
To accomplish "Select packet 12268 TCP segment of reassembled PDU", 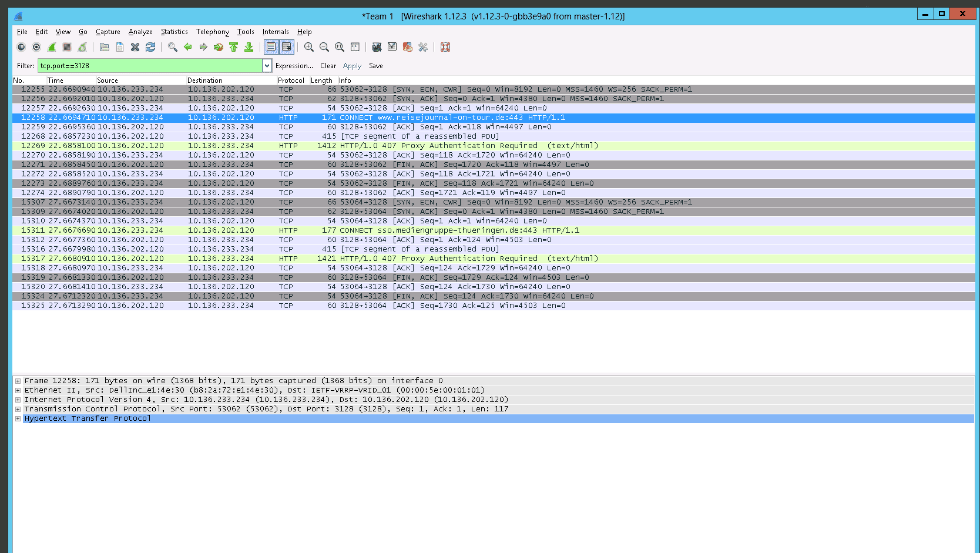I will 494,136.
